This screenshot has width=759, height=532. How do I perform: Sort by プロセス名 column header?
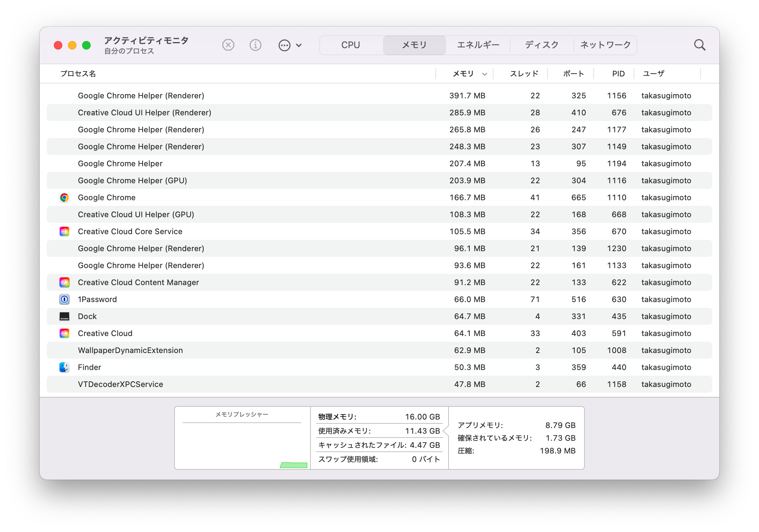78,74
